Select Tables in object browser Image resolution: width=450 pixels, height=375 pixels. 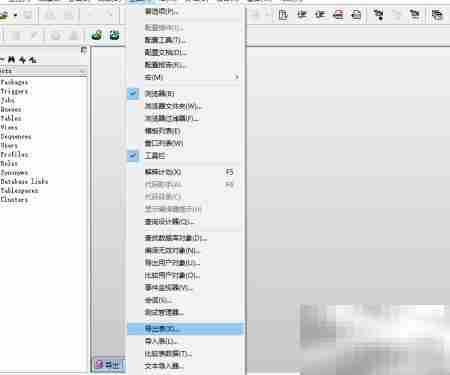pos(11,118)
